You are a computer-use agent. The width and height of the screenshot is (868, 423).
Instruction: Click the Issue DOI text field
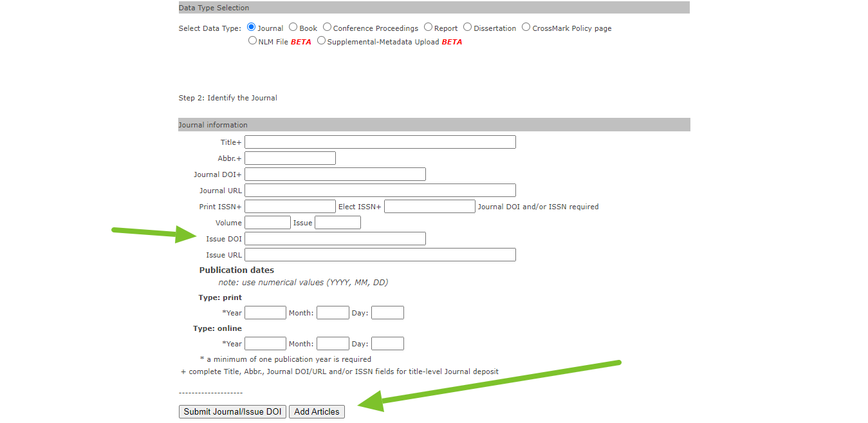click(335, 239)
